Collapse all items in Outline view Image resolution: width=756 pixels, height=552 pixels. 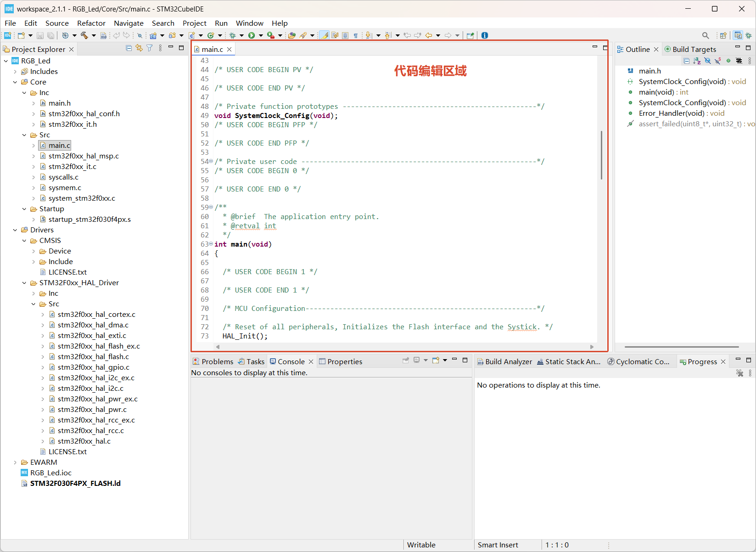[x=687, y=61]
